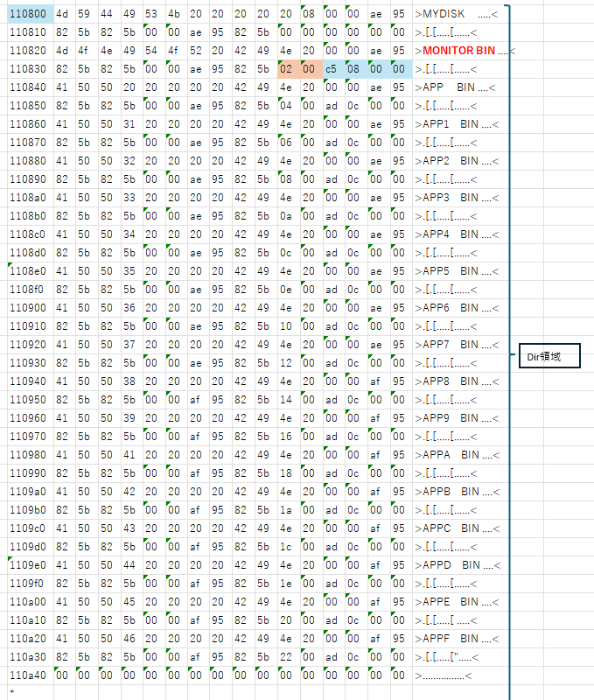The image size is (594, 700).
Task: Click address cell 1109e0
Action: [26, 564]
